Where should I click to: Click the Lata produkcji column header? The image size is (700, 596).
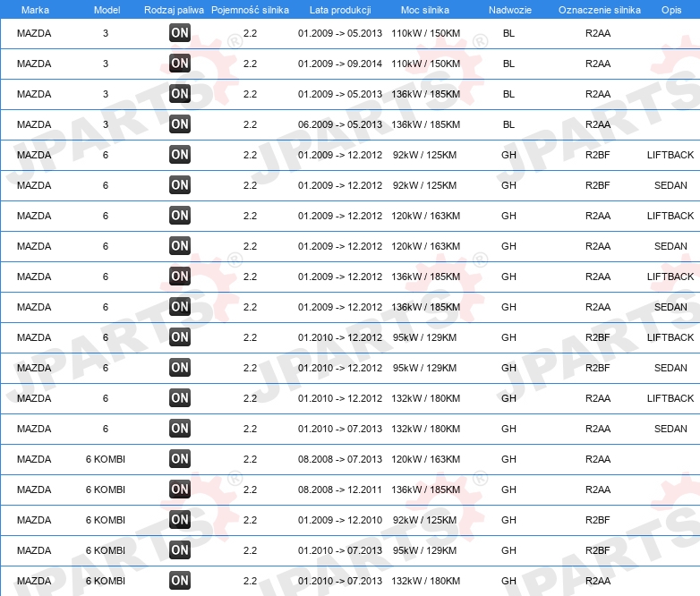[340, 10]
